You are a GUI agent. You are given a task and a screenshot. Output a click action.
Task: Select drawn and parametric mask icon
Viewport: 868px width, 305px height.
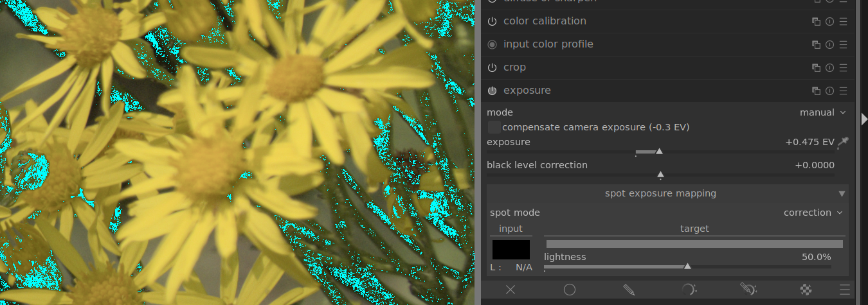(x=747, y=290)
